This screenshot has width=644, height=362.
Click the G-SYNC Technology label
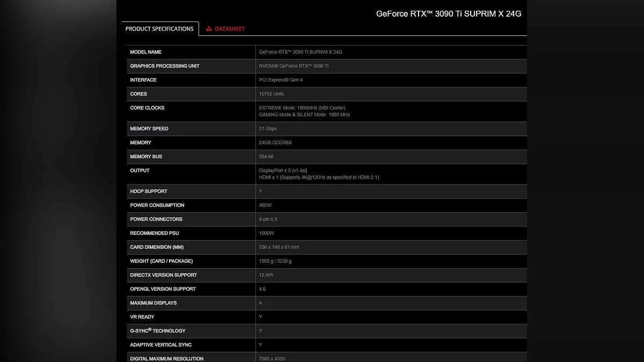[157, 331]
